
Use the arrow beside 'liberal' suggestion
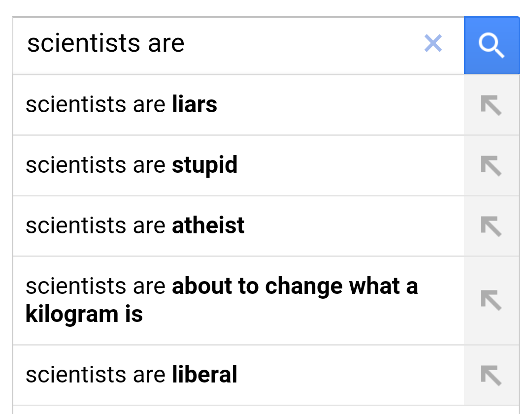pyautogui.click(x=491, y=376)
